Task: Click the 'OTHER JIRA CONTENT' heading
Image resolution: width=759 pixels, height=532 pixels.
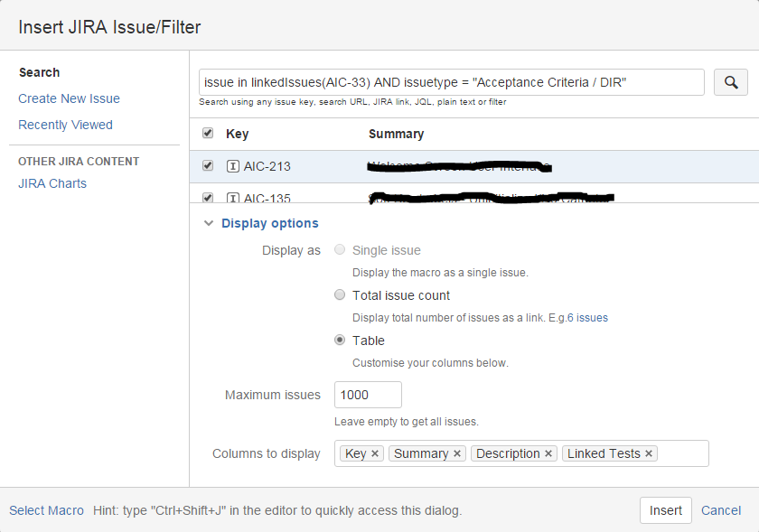Action: 79,161
